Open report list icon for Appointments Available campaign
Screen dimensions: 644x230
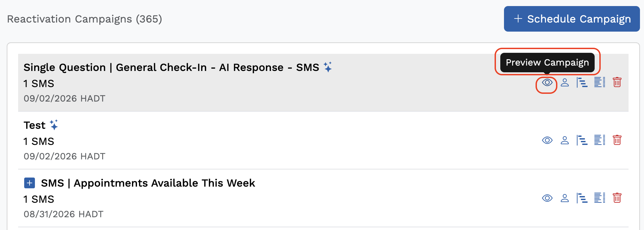pyautogui.click(x=600, y=198)
